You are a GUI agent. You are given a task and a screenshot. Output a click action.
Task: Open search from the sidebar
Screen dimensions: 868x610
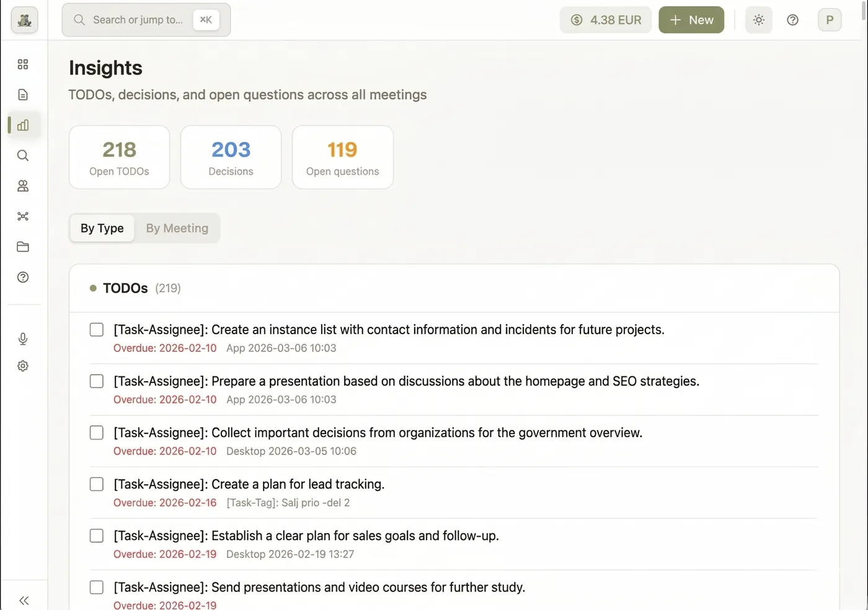pos(23,155)
